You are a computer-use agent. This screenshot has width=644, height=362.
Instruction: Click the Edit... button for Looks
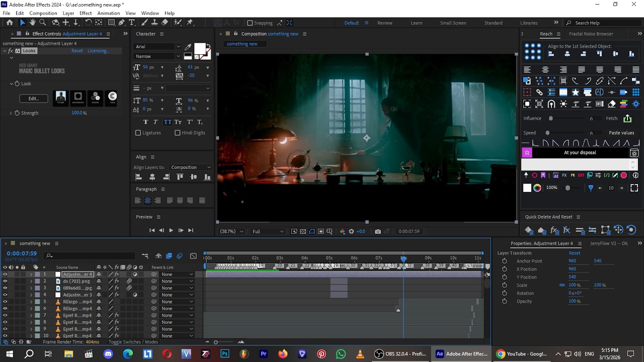34,99
